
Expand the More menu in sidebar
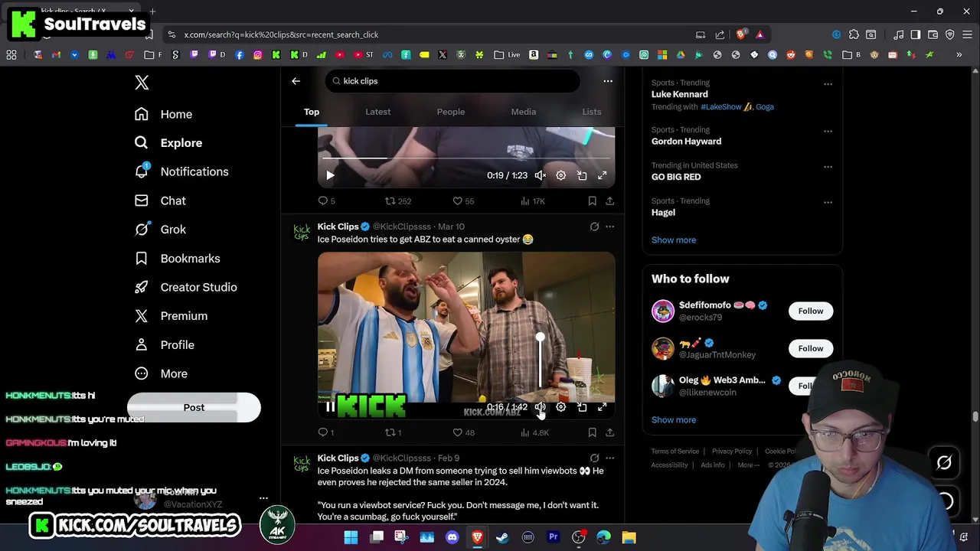point(161,373)
